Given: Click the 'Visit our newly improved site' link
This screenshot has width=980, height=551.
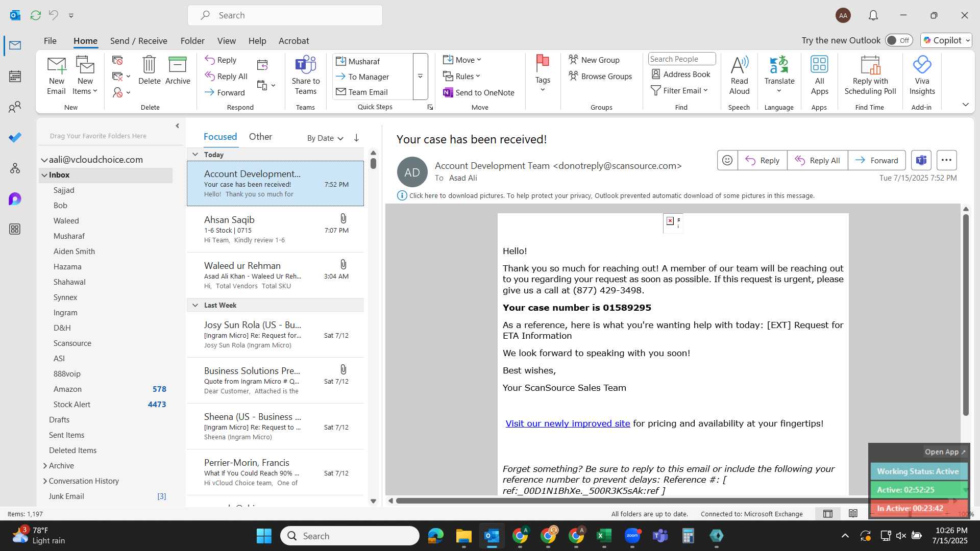Looking at the screenshot, I should [568, 423].
